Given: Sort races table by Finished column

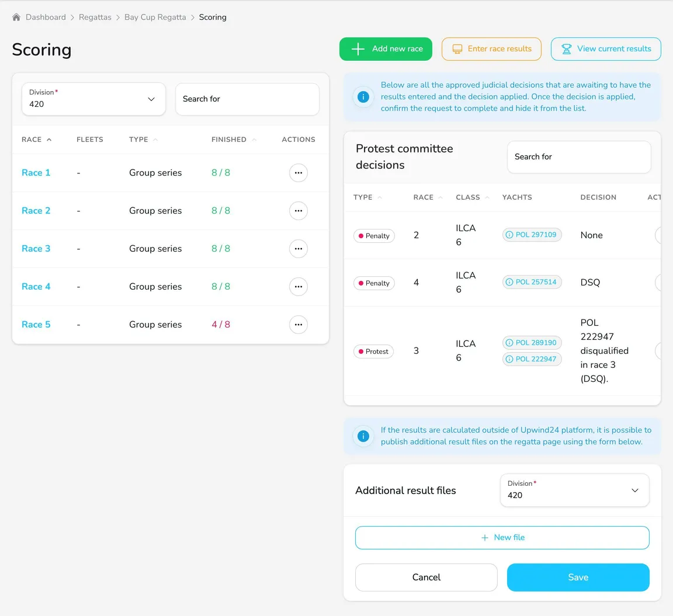Looking at the screenshot, I should click(234, 140).
